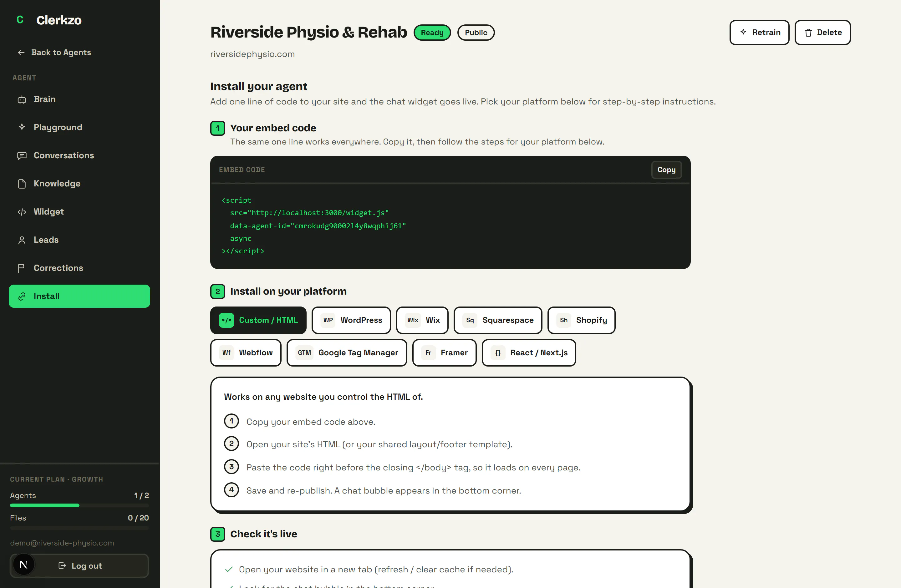Image resolution: width=901 pixels, height=588 pixels.
Task: Open the Knowledge page
Action: tap(79, 184)
